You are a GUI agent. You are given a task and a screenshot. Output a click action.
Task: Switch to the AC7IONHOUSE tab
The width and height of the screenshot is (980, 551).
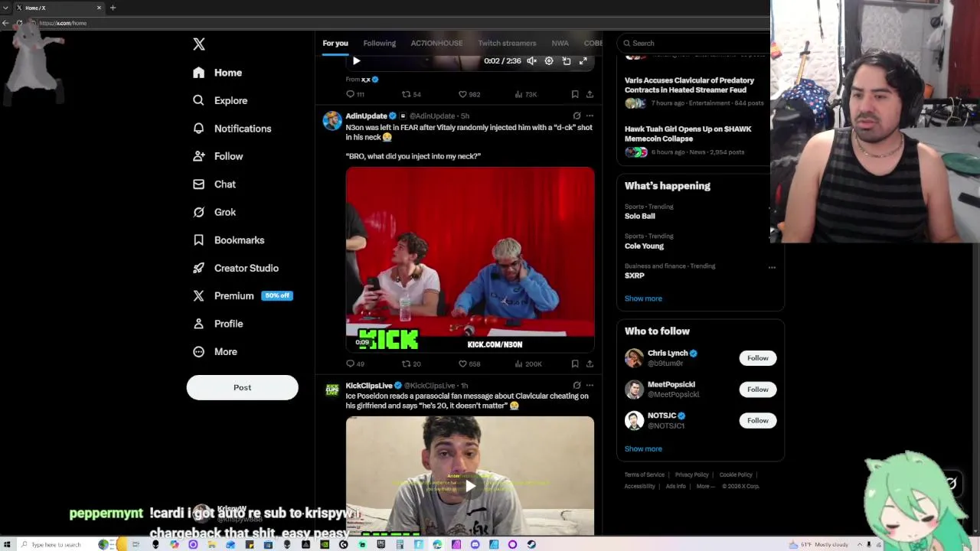[x=436, y=43]
